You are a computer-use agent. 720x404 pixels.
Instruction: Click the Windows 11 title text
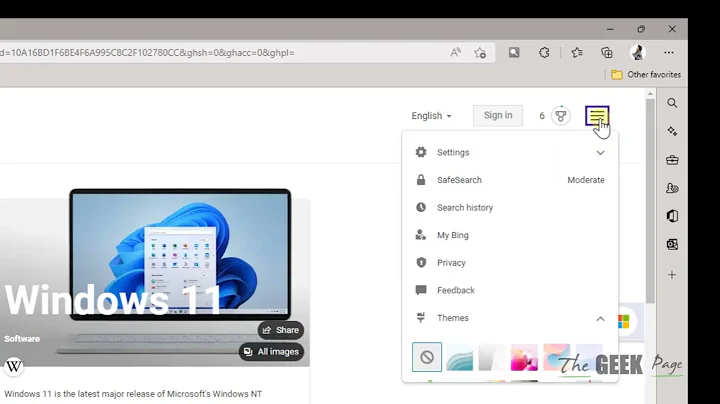114,300
